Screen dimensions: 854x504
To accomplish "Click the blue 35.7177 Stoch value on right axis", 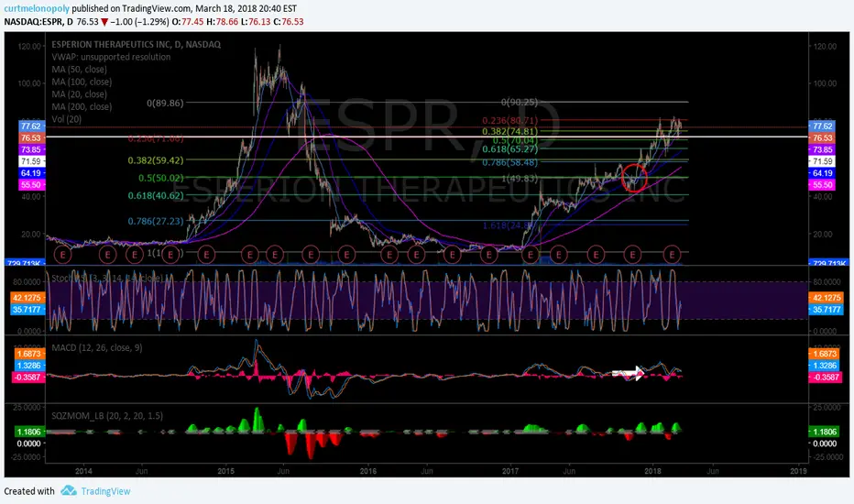I will [827, 310].
